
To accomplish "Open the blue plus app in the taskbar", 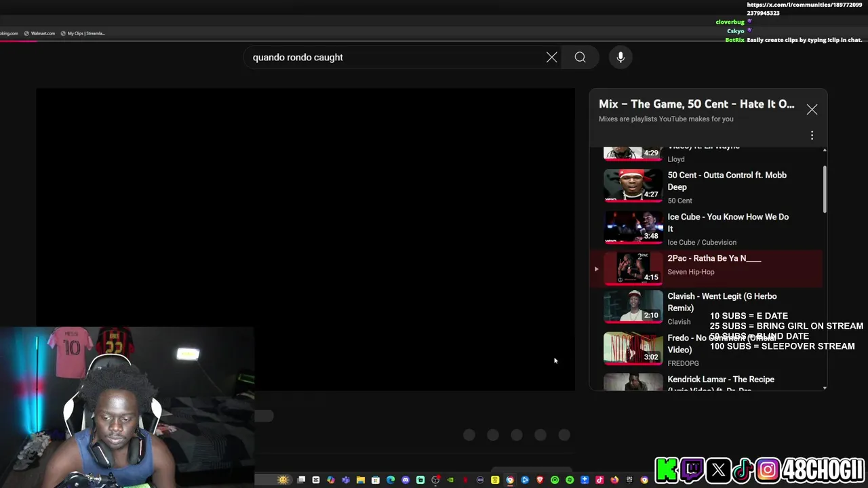I will (585, 480).
